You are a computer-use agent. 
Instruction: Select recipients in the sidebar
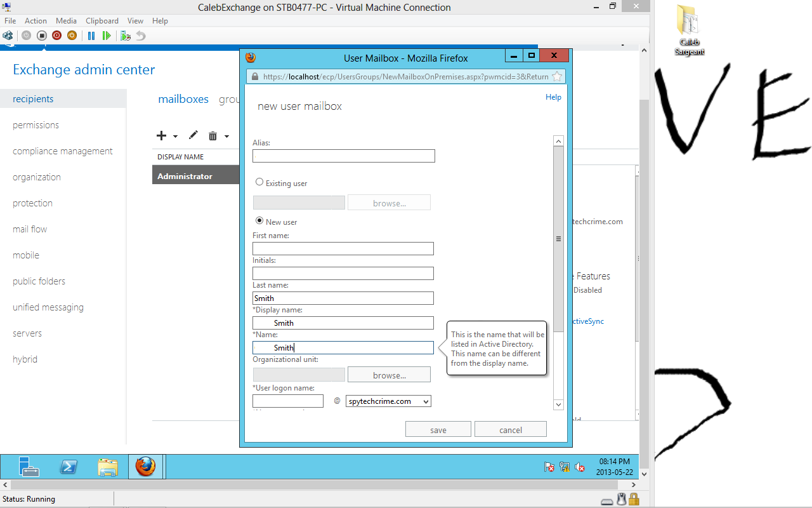click(x=63, y=99)
